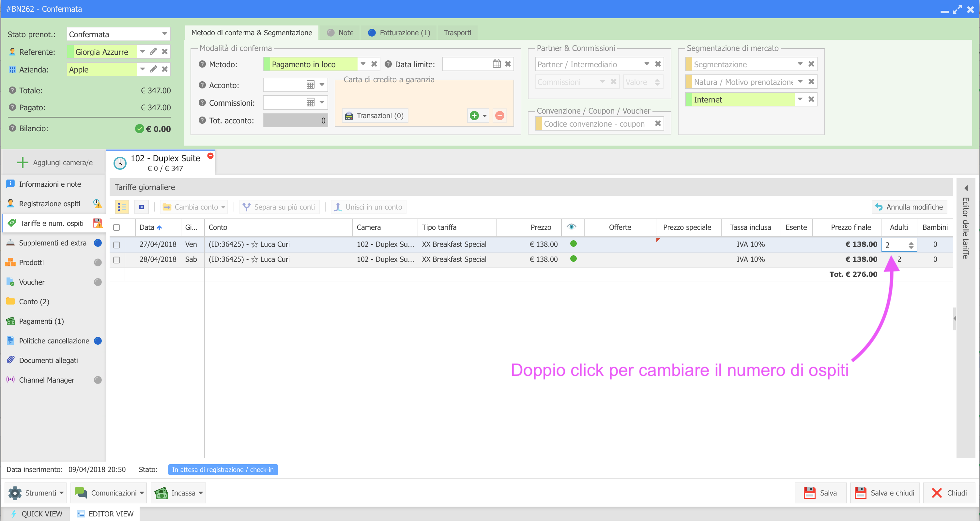Tick the checkbox for 27/04/2018 row
The image size is (980, 521).
[x=117, y=245]
